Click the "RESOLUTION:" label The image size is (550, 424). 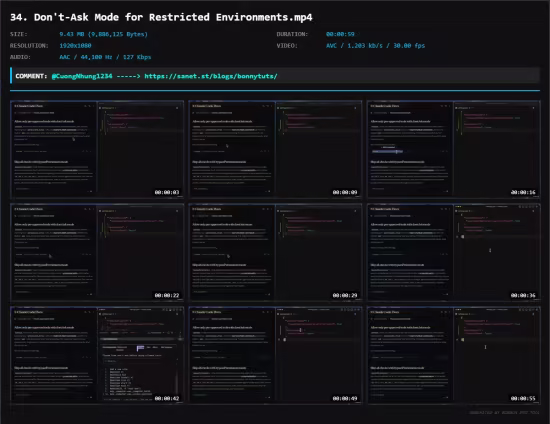pyautogui.click(x=29, y=46)
